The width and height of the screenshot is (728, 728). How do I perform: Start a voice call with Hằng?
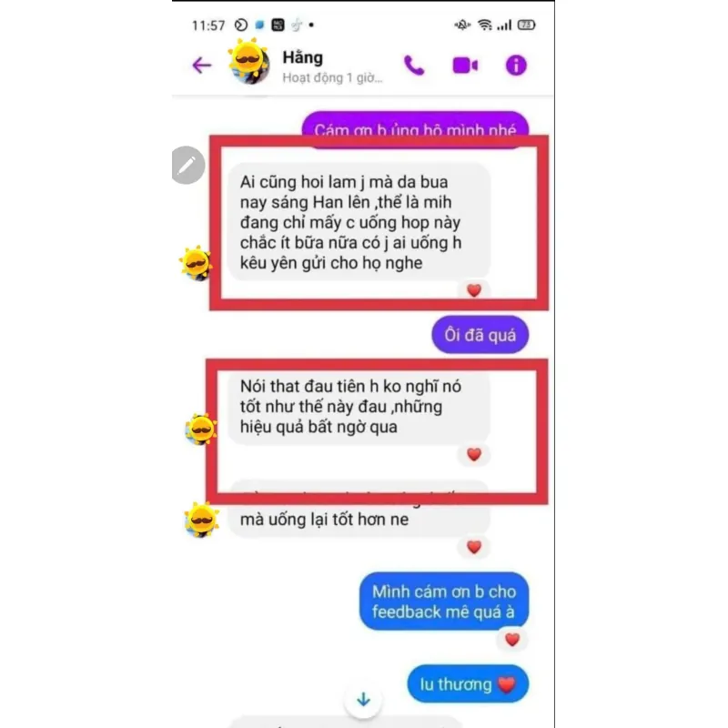click(414, 65)
